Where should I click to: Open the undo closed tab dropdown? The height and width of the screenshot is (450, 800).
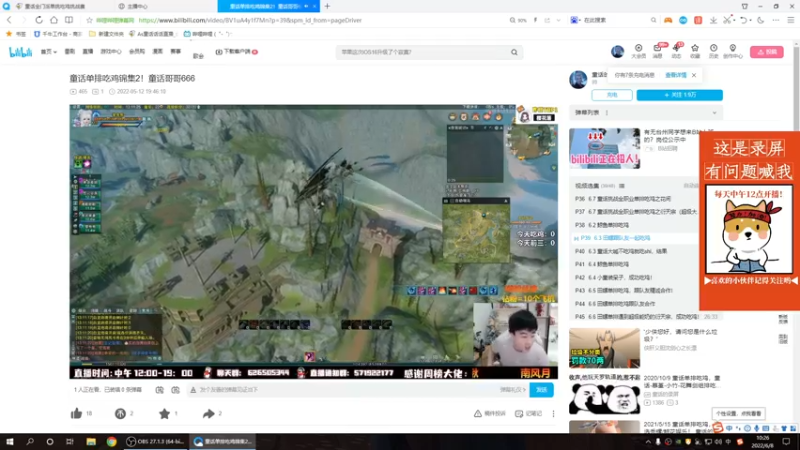pos(751,20)
